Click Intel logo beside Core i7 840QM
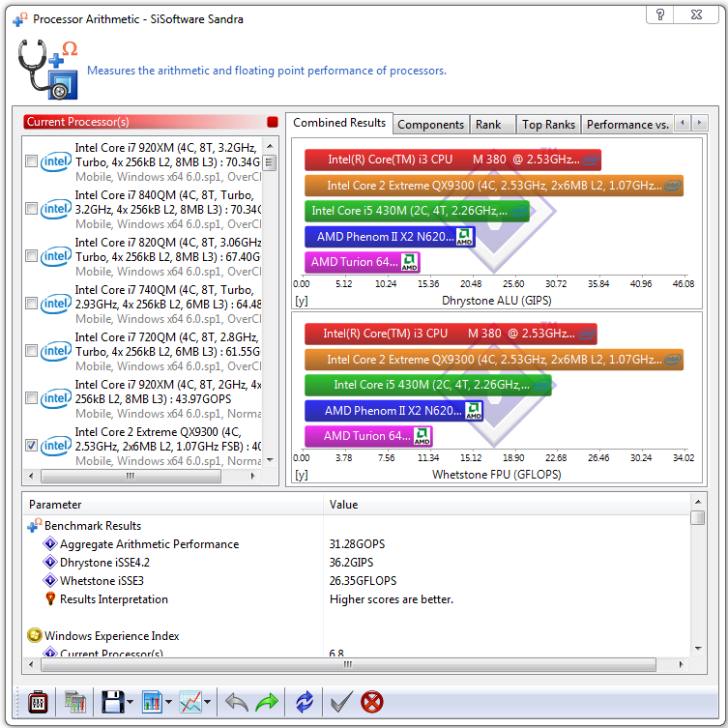The height and width of the screenshot is (728, 728). (x=56, y=209)
